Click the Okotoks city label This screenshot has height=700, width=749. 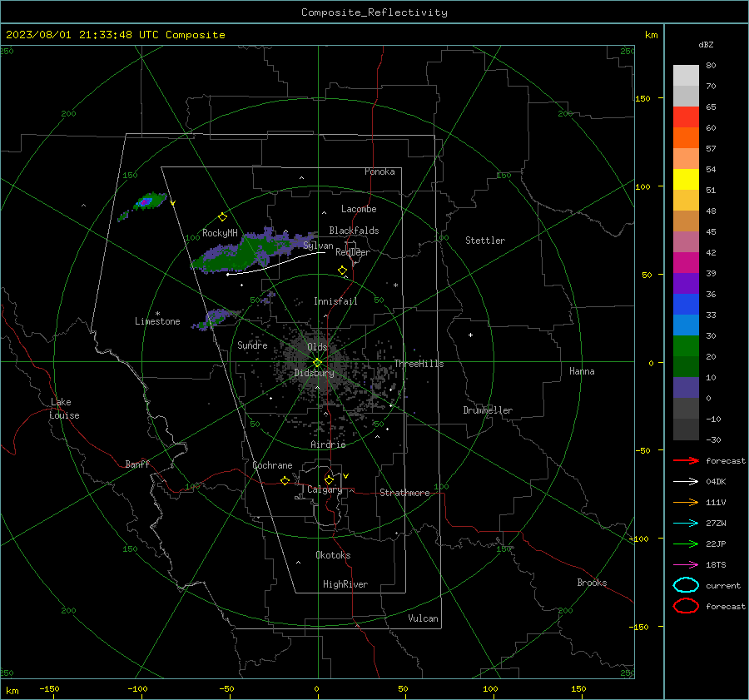tap(333, 555)
